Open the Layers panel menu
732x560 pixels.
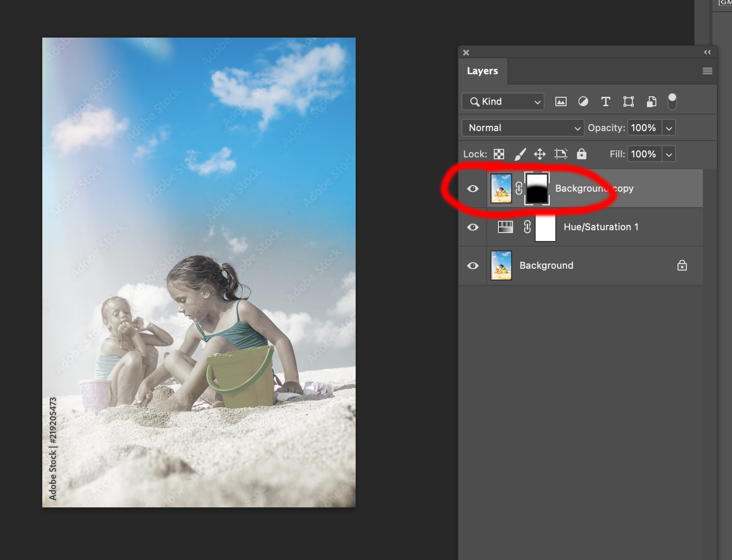coord(707,71)
